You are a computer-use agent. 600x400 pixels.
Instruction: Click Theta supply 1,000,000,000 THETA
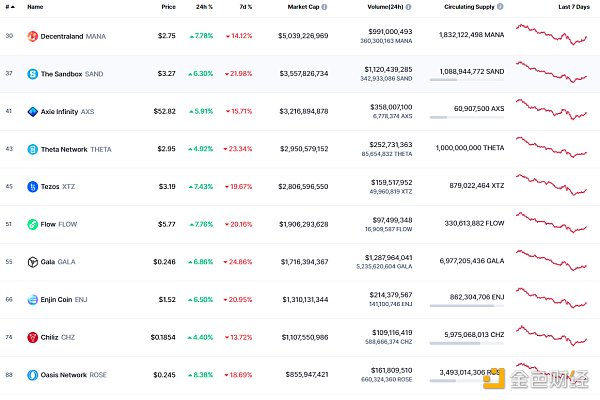470,148
